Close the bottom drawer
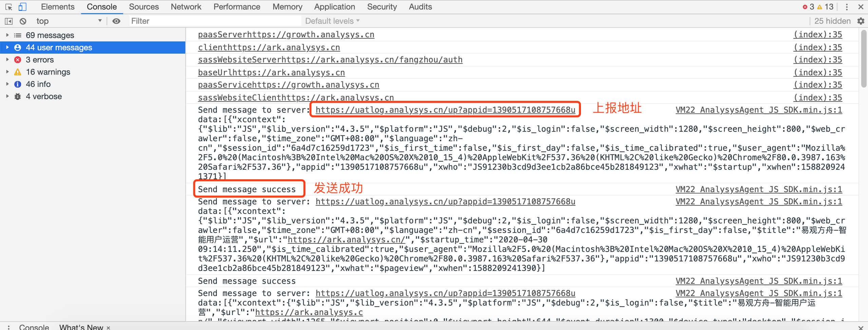Image resolution: width=868 pixels, height=330 pixels. click(861, 327)
